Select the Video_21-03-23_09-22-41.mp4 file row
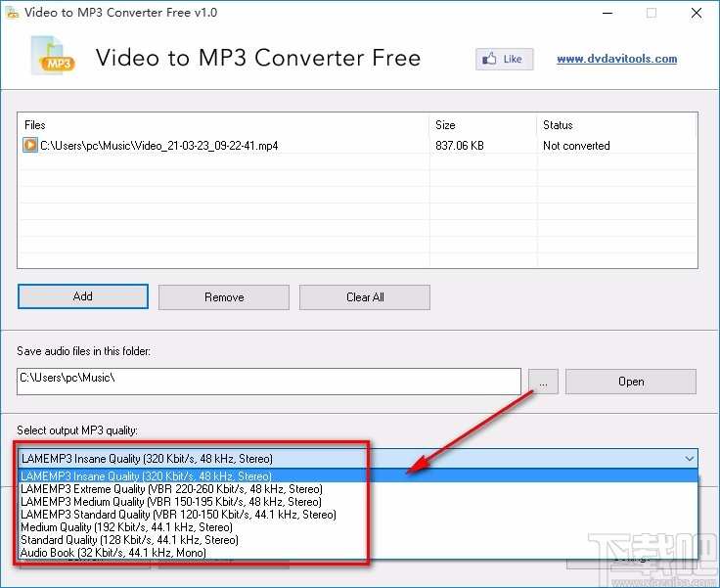 point(357,145)
